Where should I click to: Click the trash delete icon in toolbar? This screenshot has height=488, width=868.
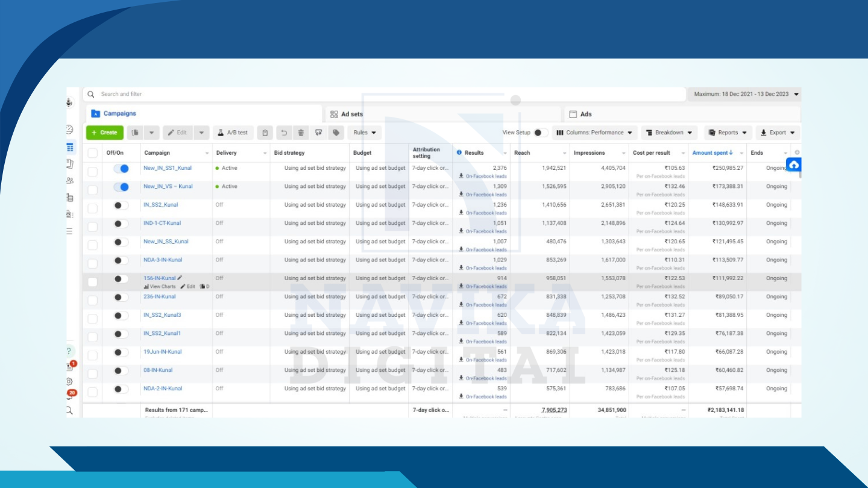301,133
